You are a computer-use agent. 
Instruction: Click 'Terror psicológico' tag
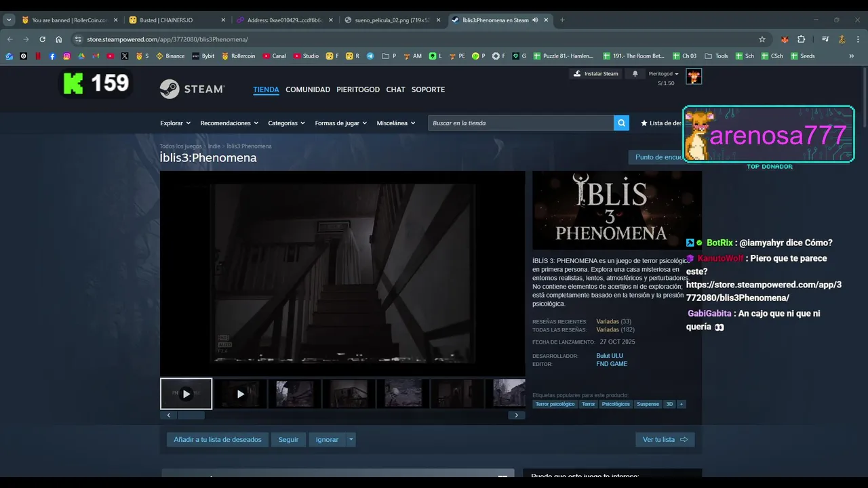(555, 404)
